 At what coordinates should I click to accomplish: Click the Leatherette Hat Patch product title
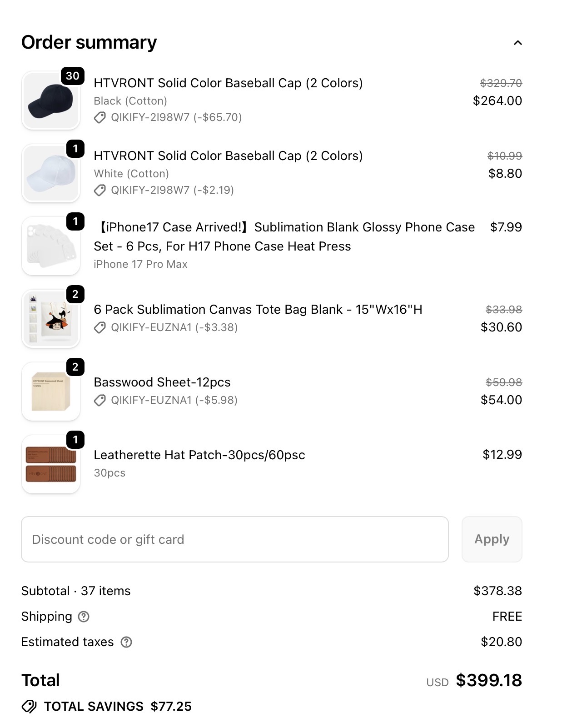pyautogui.click(x=199, y=455)
